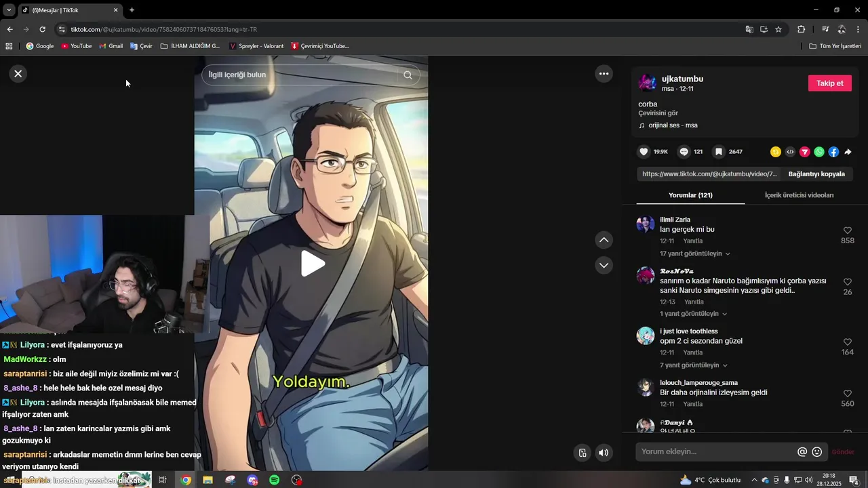Open Chrome three-dot menu
The image size is (868, 488).
(x=858, y=29)
